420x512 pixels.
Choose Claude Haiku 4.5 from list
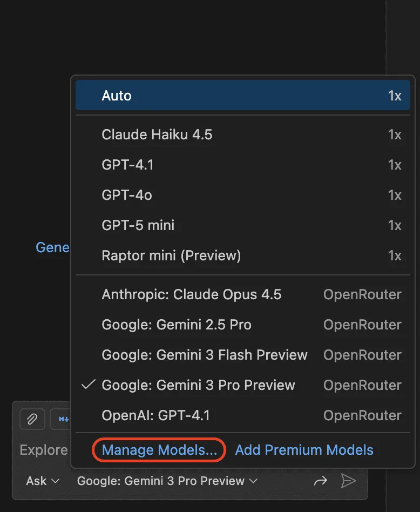(x=242, y=134)
